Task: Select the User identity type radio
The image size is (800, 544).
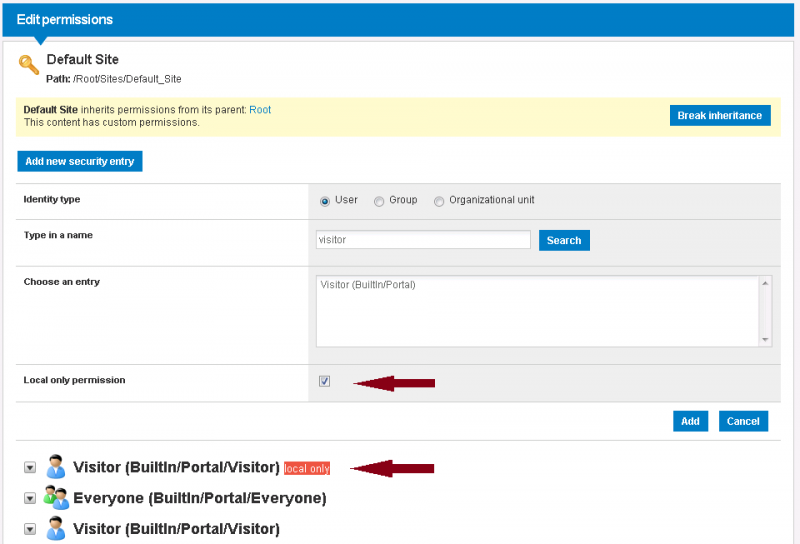Action: [325, 201]
